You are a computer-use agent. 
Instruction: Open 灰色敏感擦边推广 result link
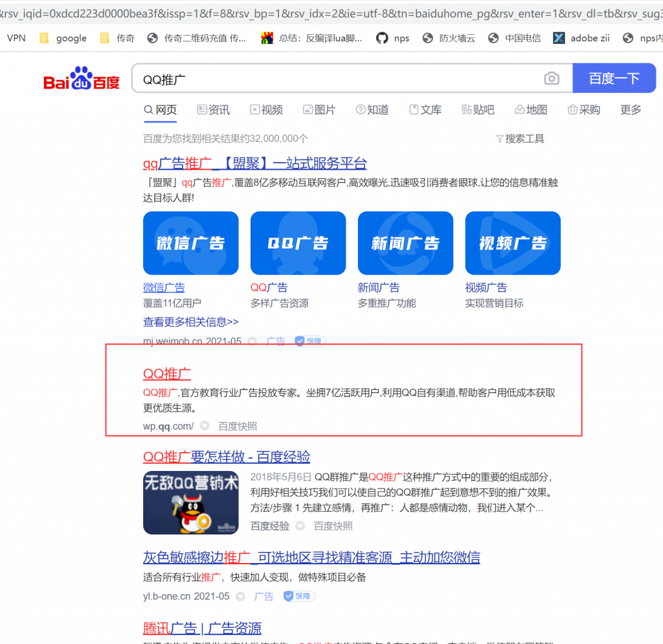pos(311,557)
